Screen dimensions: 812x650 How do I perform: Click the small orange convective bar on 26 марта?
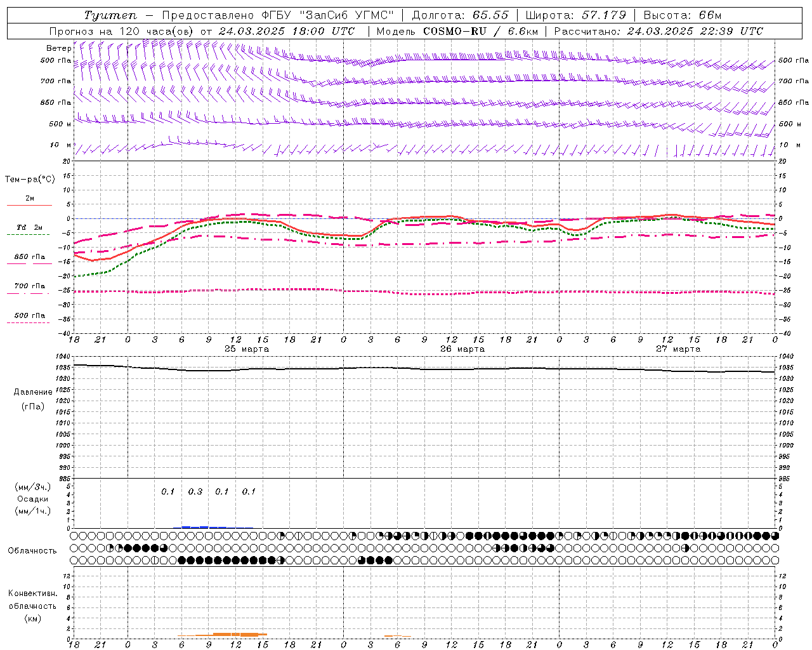coord(397,636)
